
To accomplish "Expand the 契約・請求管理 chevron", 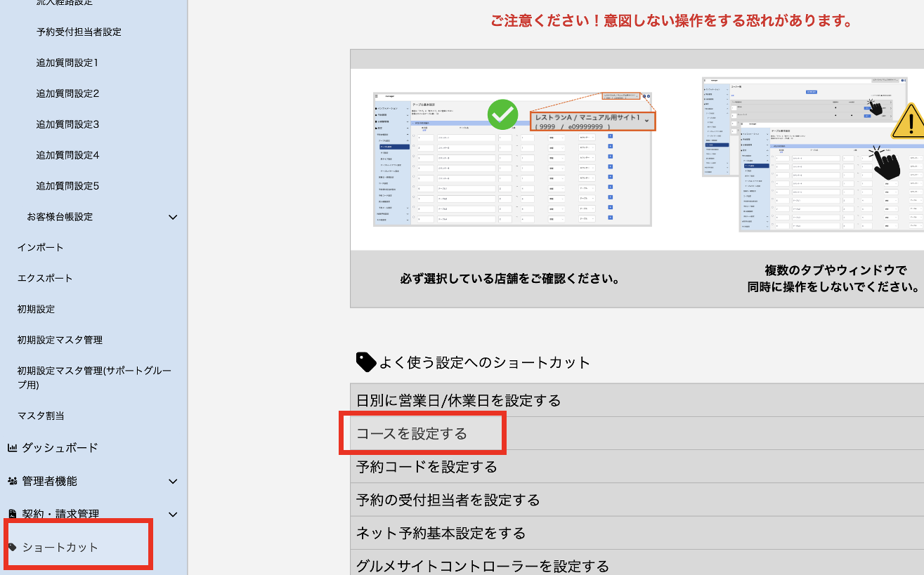I will pos(173,514).
